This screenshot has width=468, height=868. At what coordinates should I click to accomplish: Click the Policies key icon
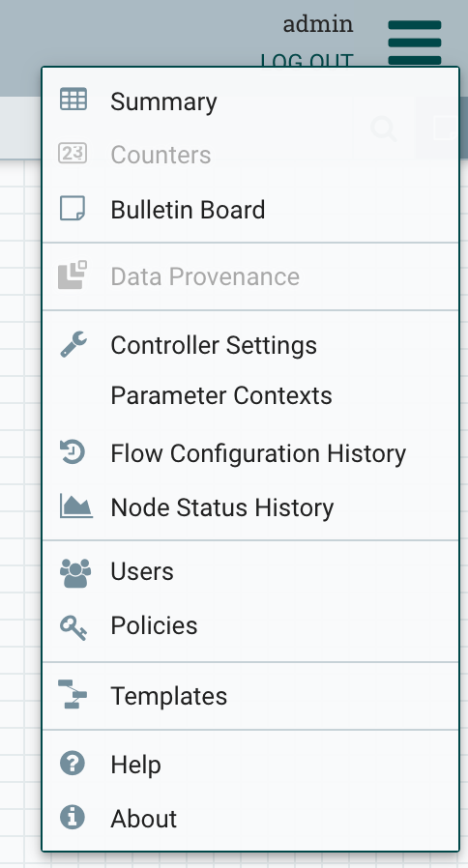(x=73, y=627)
